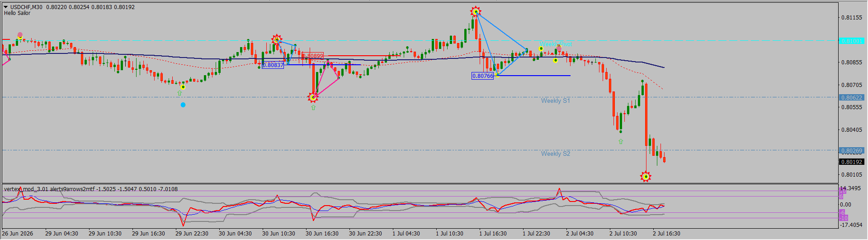Viewport: 868px width, 240px height.
Task: Select the USDCHF,M30 chart title text
Action: 26,7
